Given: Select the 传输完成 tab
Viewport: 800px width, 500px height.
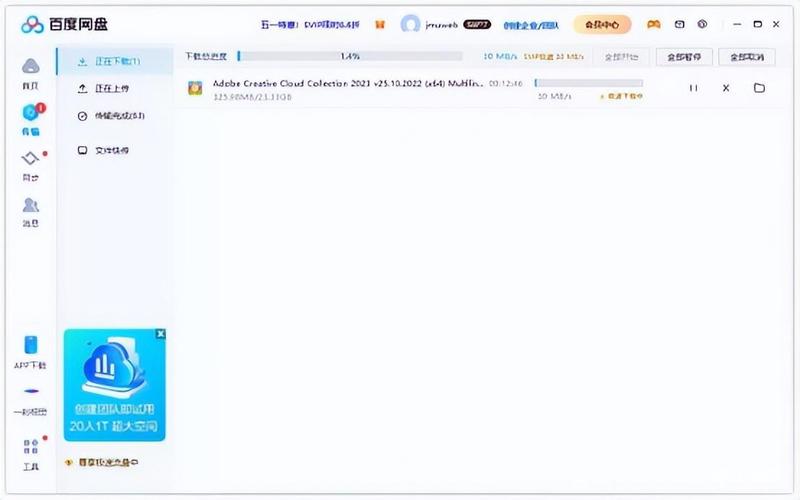Looking at the screenshot, I should [115, 116].
